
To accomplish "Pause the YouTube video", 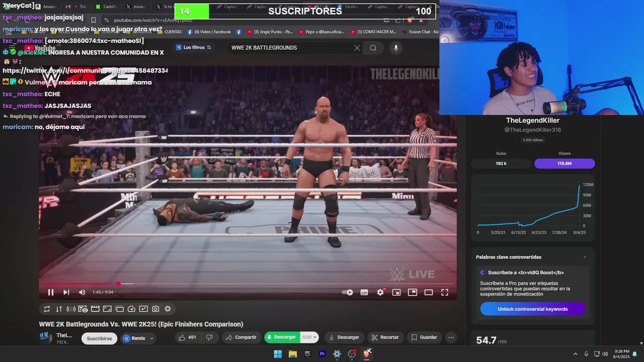I will pyautogui.click(x=51, y=292).
